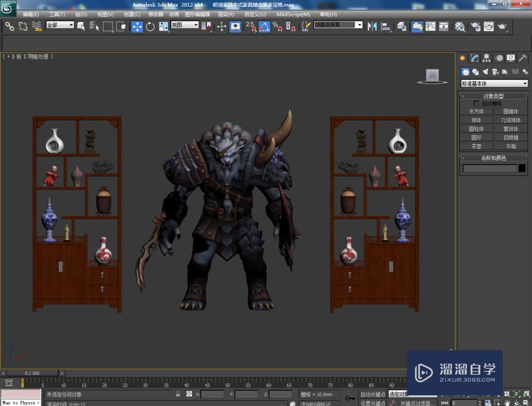Open the Hierarchy panel tab
The height and width of the screenshot is (406, 532).
coord(487,59)
